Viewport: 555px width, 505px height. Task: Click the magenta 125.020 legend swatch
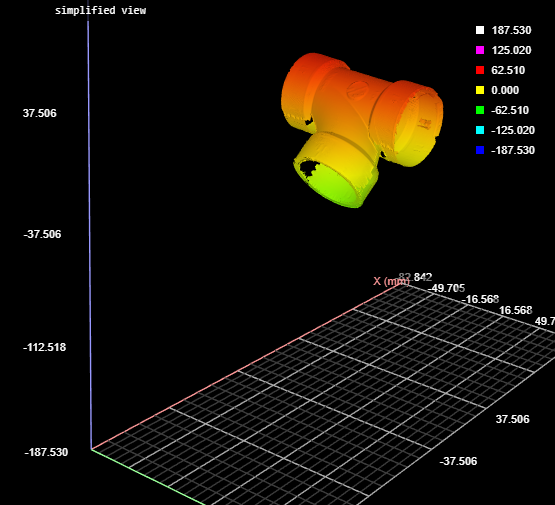[x=480, y=50]
